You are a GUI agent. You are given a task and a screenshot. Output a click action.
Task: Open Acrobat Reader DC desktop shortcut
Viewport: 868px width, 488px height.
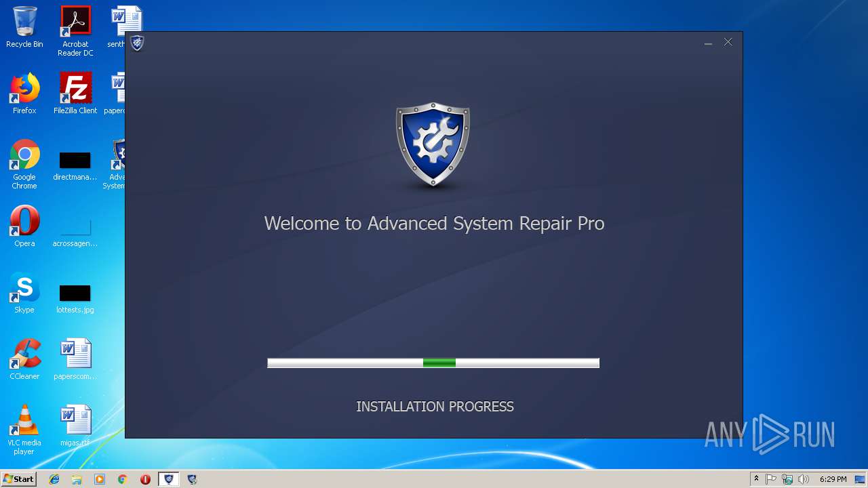tap(75, 31)
